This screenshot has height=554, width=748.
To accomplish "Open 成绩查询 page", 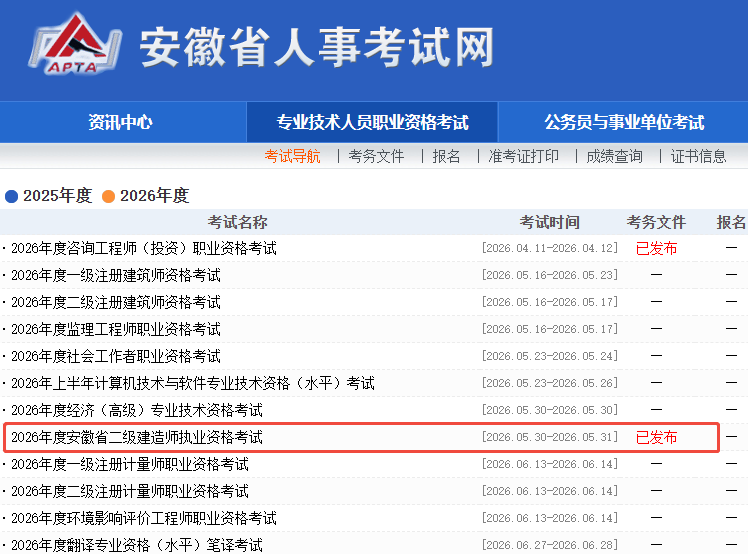I will pos(614,156).
